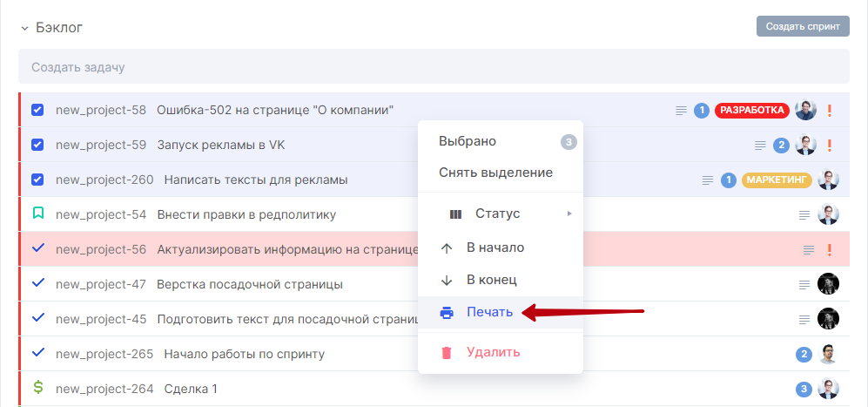The width and height of the screenshot is (868, 407).
Task: Choose Удалить in context menu
Action: [501, 352]
